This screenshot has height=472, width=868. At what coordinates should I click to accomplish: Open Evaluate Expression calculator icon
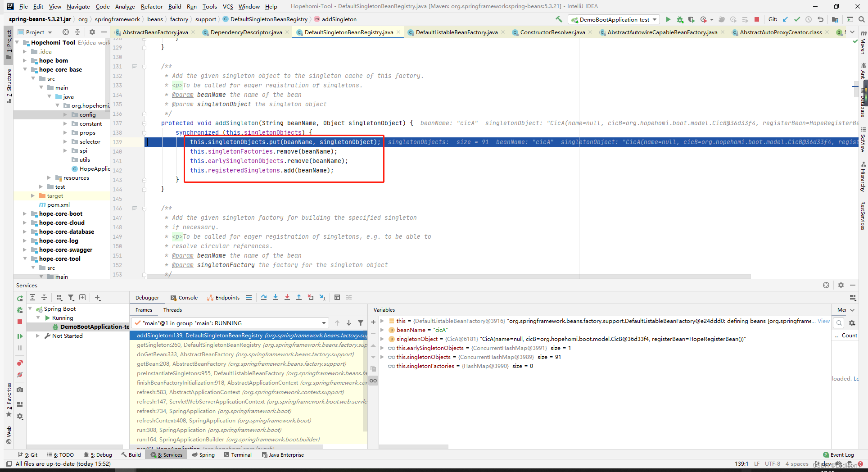[x=337, y=297]
